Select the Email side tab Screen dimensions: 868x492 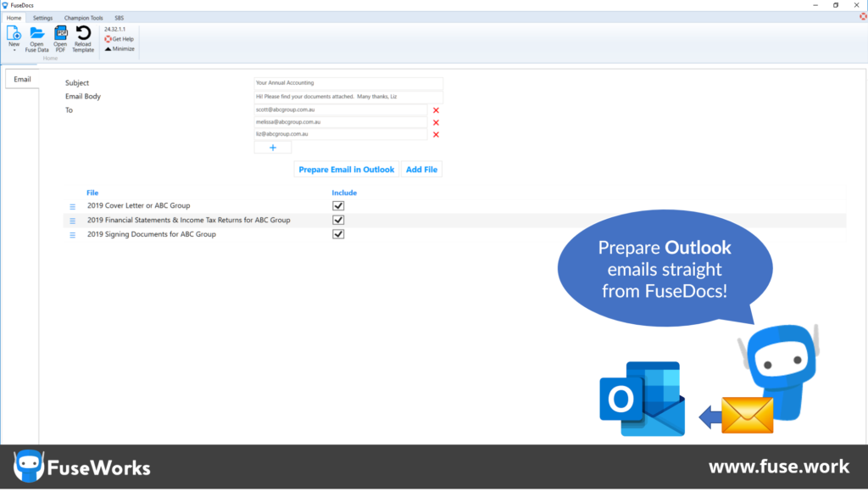tap(22, 79)
